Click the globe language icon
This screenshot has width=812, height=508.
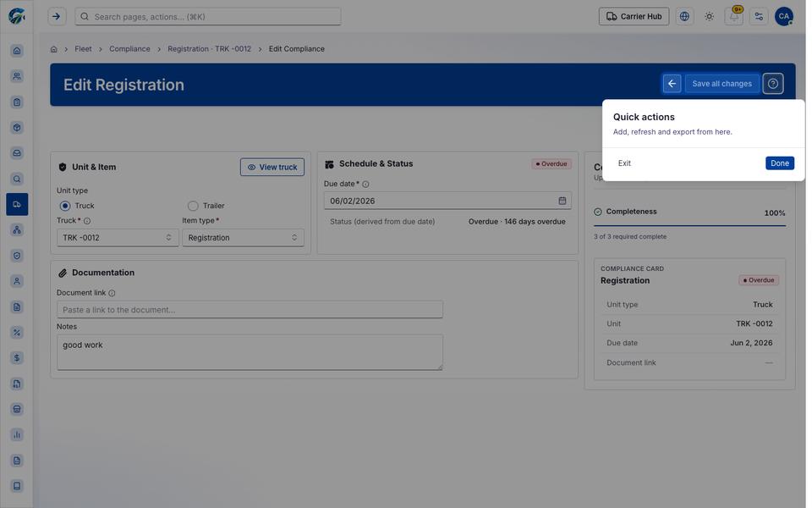pos(684,17)
